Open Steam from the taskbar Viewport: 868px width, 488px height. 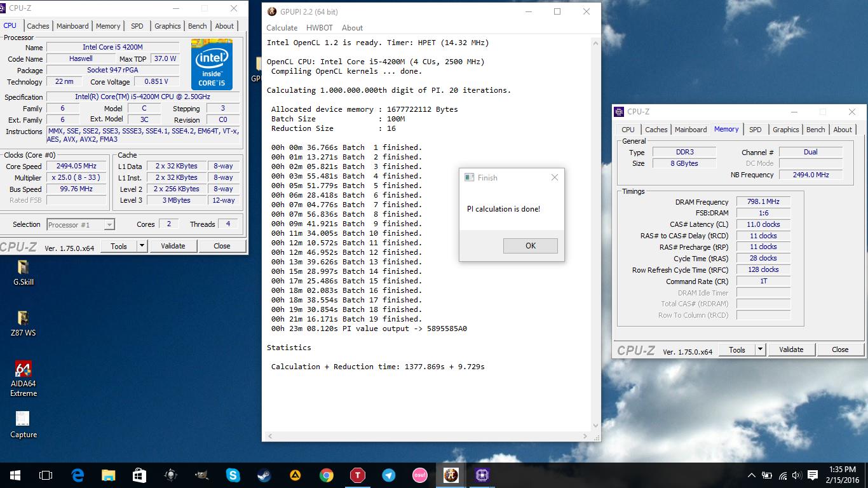(264, 475)
